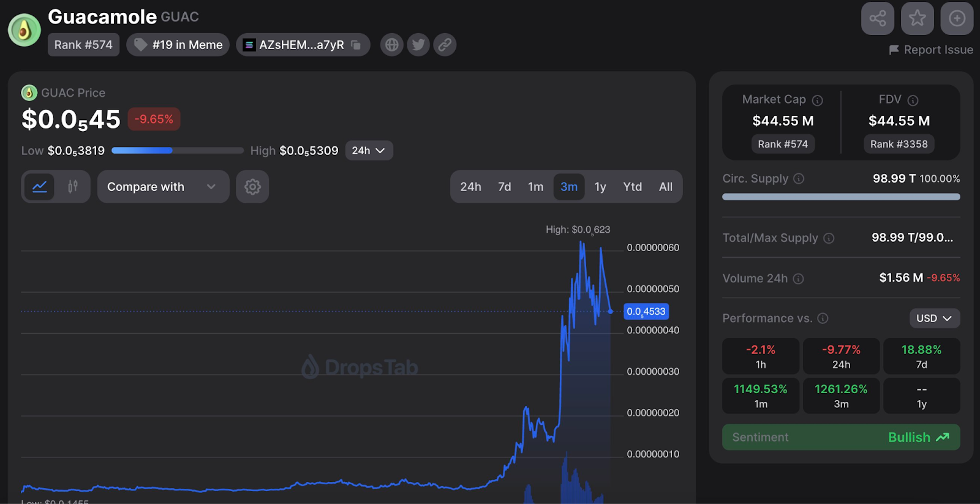Open the #19 in Meme category
Screen dimensions: 980x504
coord(178,45)
